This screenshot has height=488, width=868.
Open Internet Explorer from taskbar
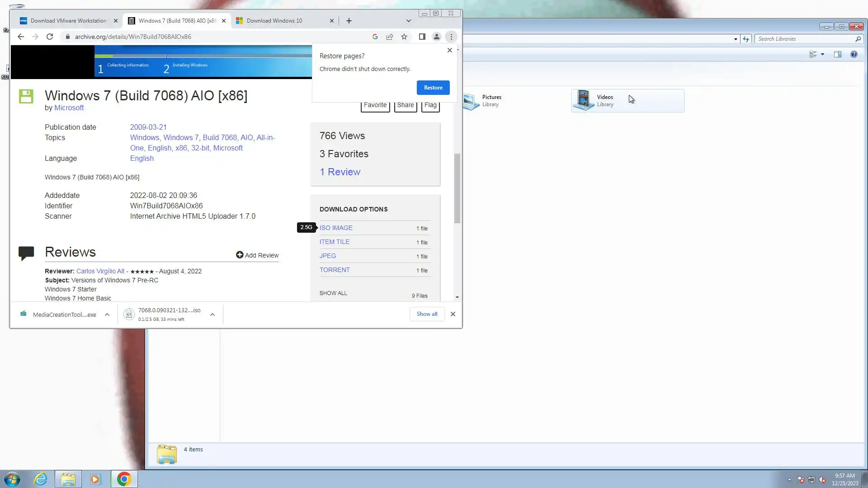pyautogui.click(x=41, y=479)
